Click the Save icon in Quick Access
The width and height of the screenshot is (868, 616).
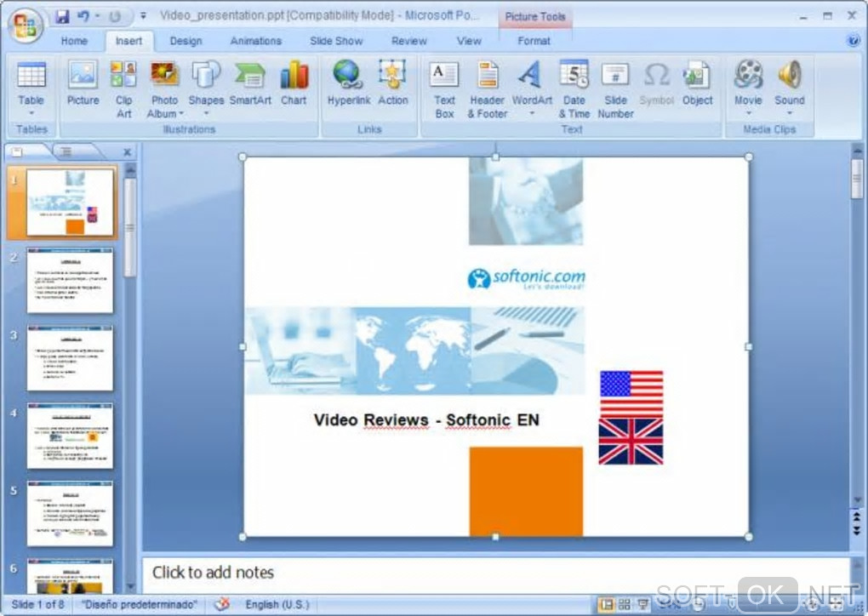(62, 16)
